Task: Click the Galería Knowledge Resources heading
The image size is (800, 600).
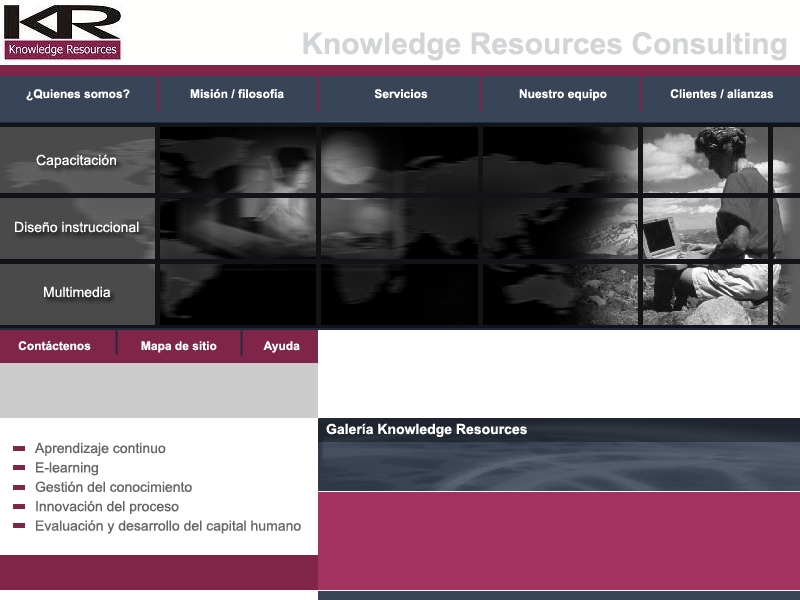Action: point(427,430)
